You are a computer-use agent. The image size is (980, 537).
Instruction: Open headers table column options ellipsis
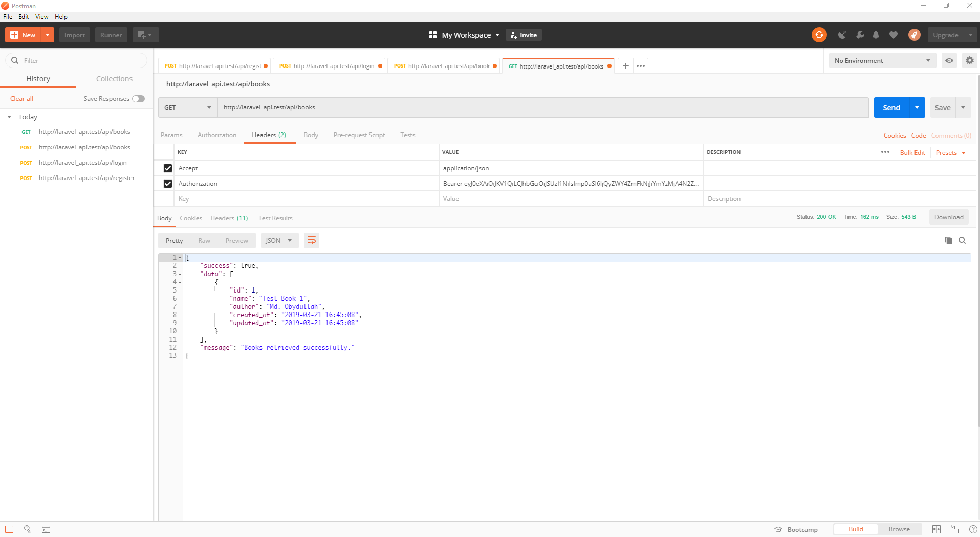click(885, 152)
